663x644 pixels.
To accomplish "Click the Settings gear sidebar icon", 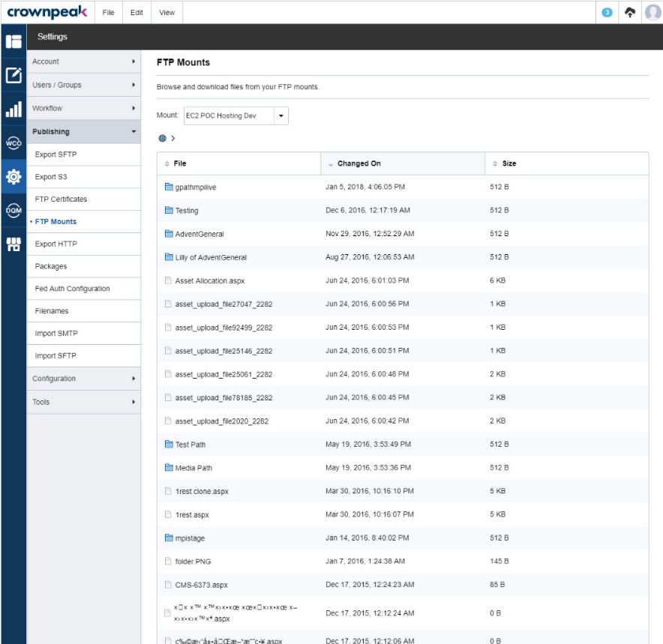I will point(13,178).
